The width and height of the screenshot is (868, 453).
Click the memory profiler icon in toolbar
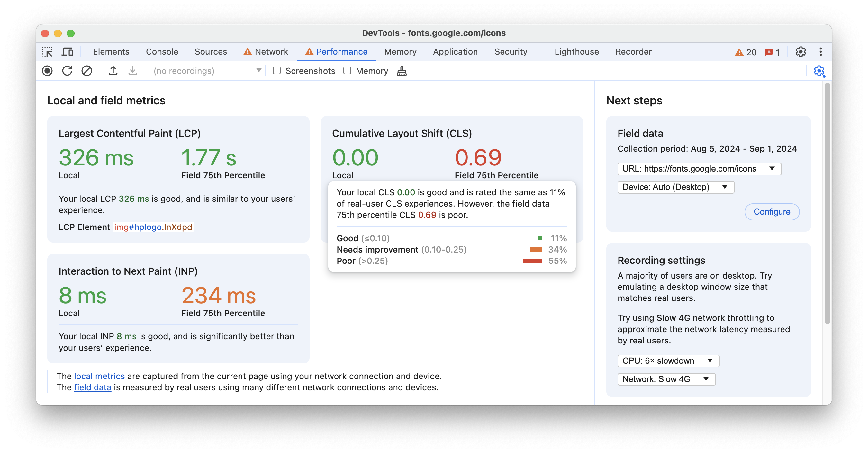point(402,71)
